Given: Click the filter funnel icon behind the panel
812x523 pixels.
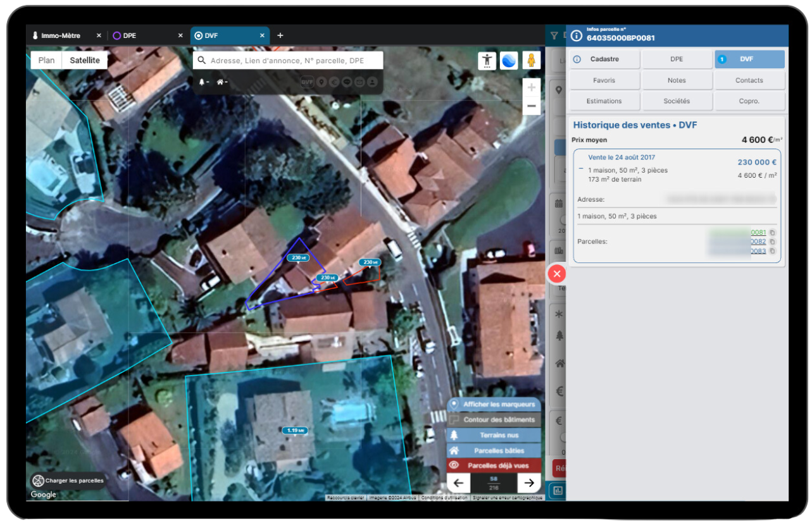Looking at the screenshot, I should point(554,36).
